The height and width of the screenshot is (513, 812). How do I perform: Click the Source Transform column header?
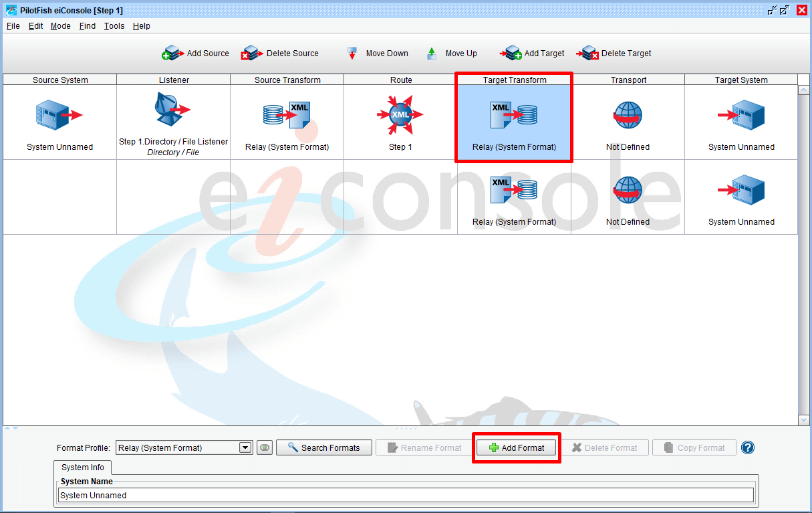pyautogui.click(x=287, y=80)
